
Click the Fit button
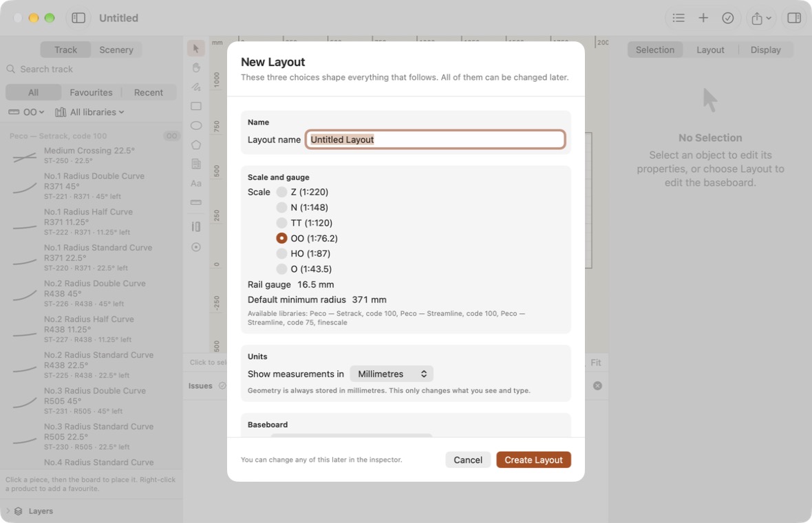click(x=596, y=363)
